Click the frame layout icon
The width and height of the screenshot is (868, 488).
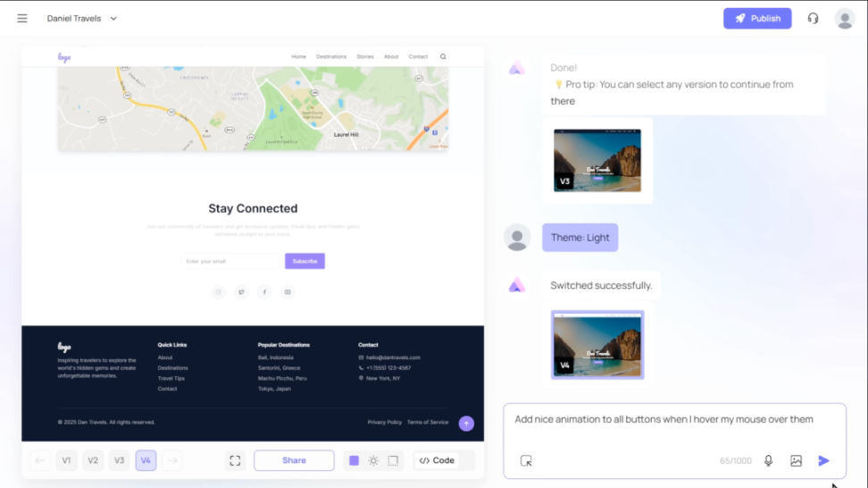(x=393, y=460)
